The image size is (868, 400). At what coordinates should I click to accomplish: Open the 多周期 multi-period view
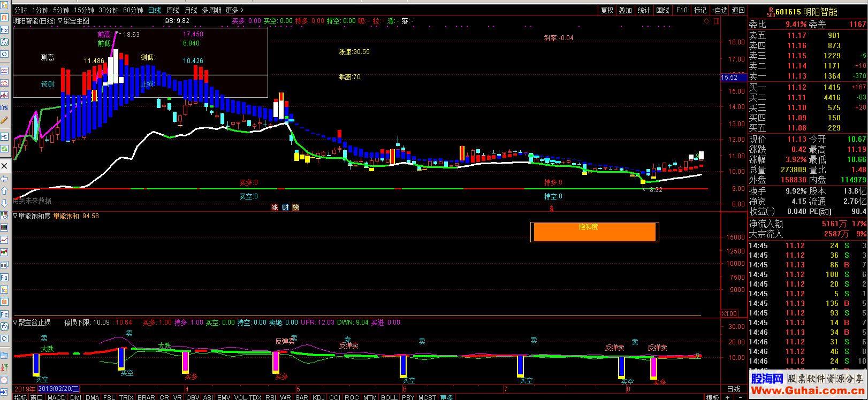(211, 10)
